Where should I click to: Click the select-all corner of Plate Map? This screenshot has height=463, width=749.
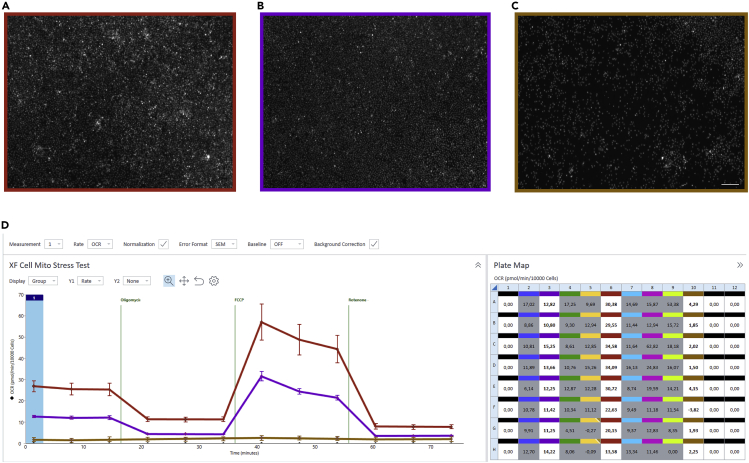(493, 287)
